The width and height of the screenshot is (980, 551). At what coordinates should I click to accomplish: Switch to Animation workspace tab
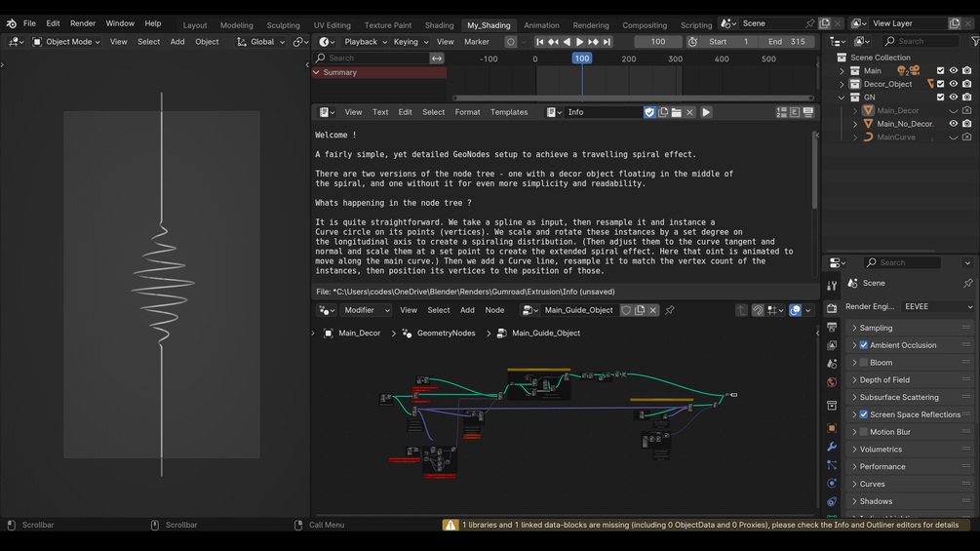(541, 25)
